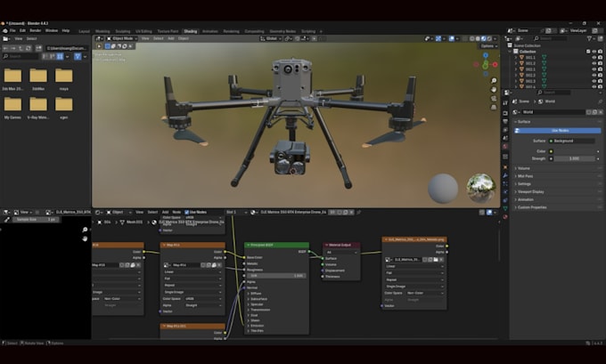Switch to solid viewport shading
The height and width of the screenshot is (364, 606).
coord(478,38)
